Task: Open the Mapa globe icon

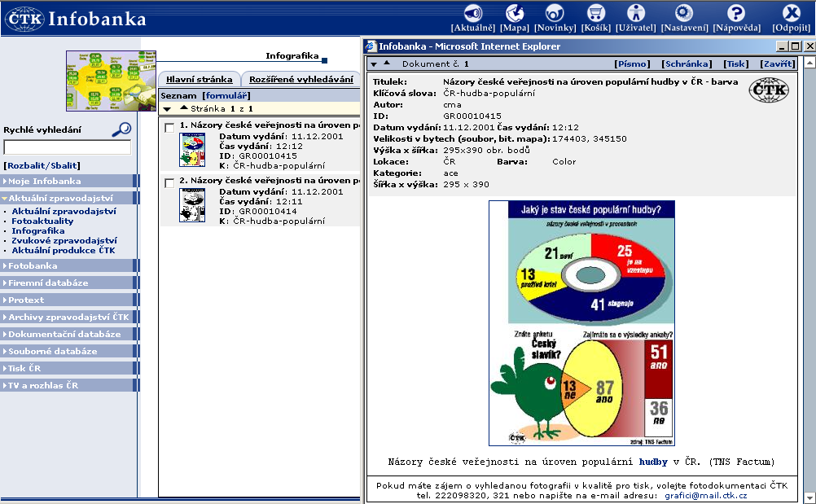Action: point(515,13)
